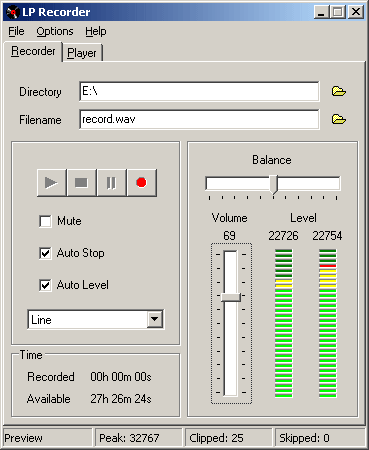Click the Clipped: 25 status entry
Image resolution: width=369 pixels, height=450 pixels.
[228, 438]
